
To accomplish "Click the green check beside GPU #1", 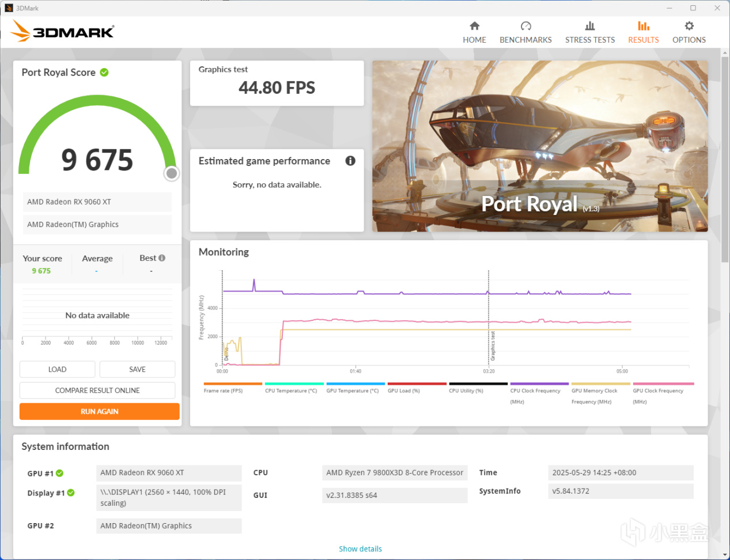I will click(60, 474).
